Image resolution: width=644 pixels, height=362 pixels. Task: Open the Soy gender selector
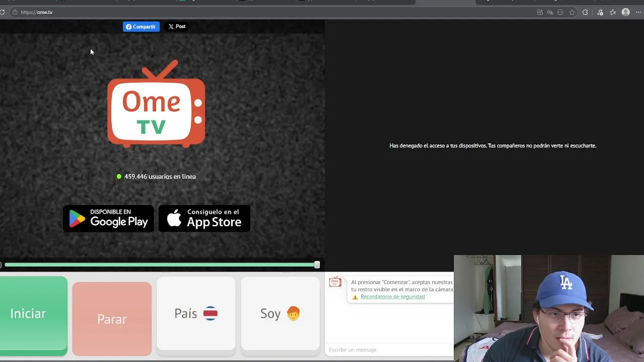[280, 313]
